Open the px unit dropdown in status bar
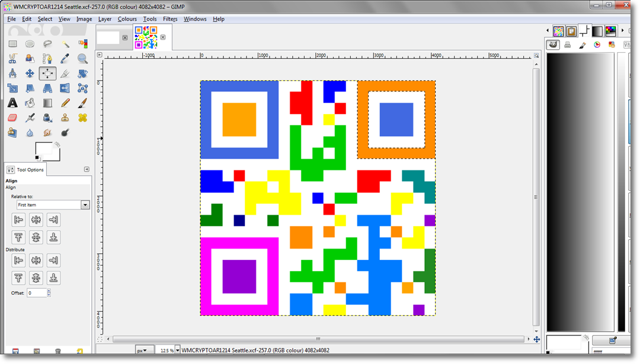Image resolution: width=640 pixels, height=364 pixels. 145,350
